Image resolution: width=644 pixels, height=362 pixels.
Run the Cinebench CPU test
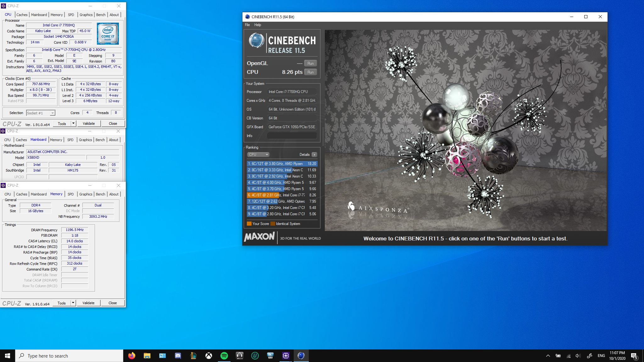pyautogui.click(x=310, y=72)
